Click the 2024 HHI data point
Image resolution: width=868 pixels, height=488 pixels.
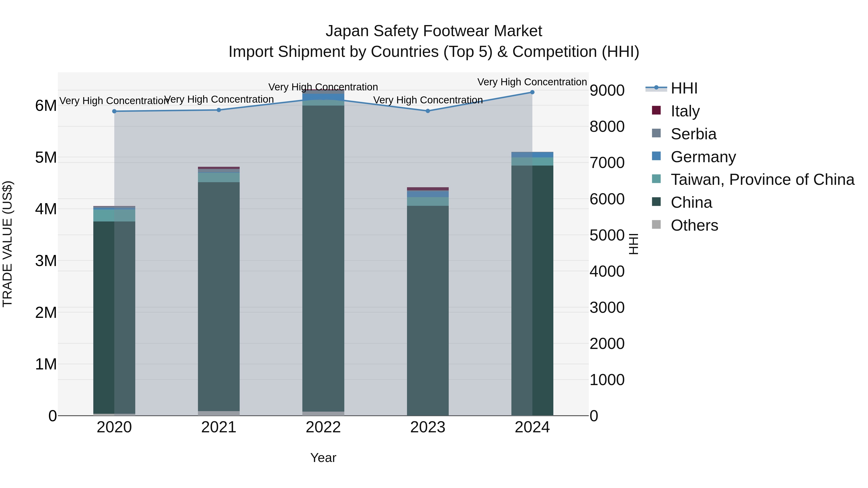pyautogui.click(x=532, y=92)
